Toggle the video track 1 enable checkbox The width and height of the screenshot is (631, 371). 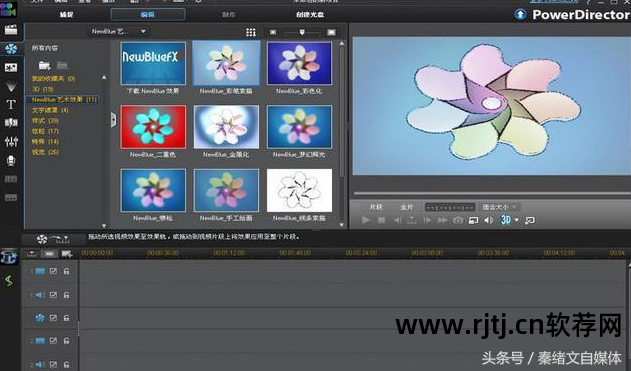point(53,271)
